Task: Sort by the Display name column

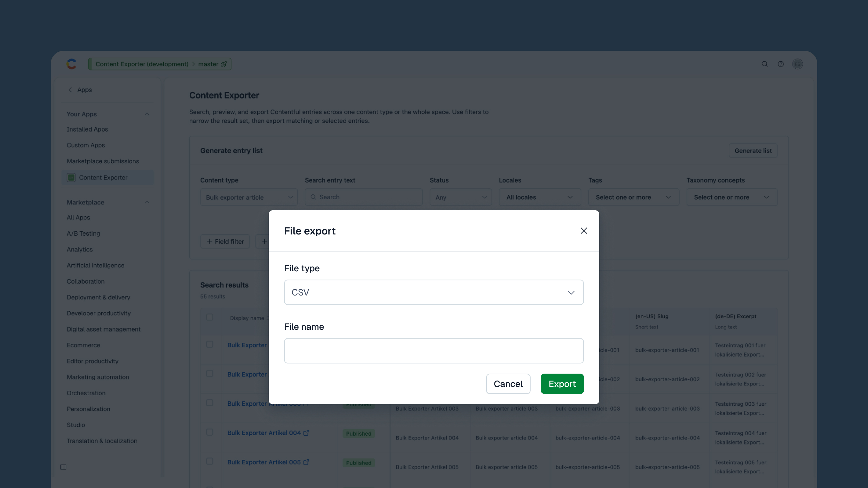Action: [247, 318]
